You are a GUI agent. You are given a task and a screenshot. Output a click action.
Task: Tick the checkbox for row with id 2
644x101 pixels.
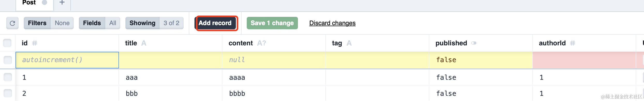coord(8,93)
